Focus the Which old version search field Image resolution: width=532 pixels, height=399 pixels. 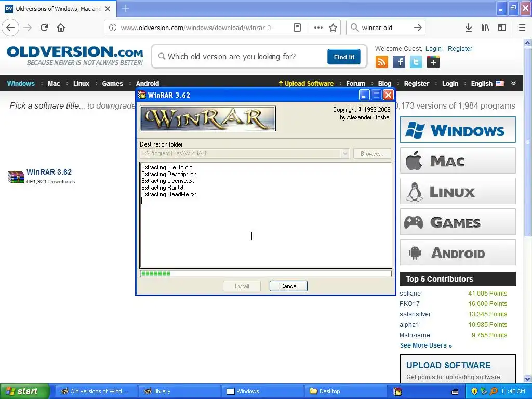point(241,57)
